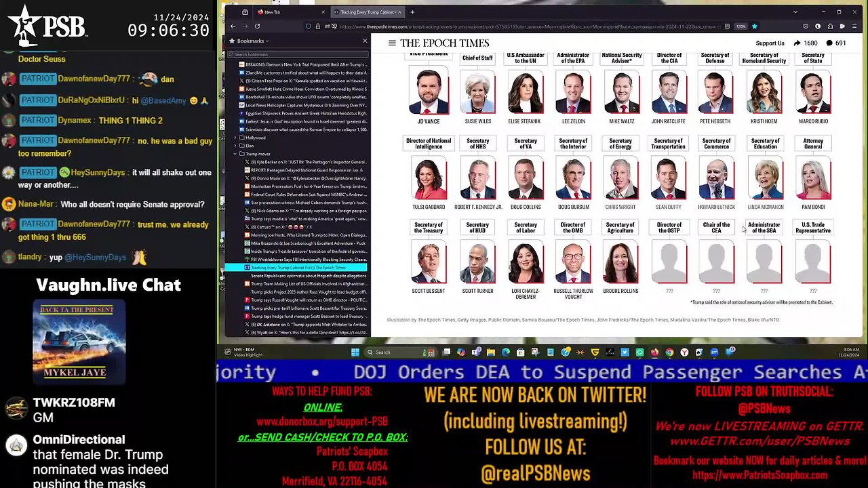Click John Ratcliffe portrait
Viewport: 868px width, 488px height.
click(x=669, y=91)
